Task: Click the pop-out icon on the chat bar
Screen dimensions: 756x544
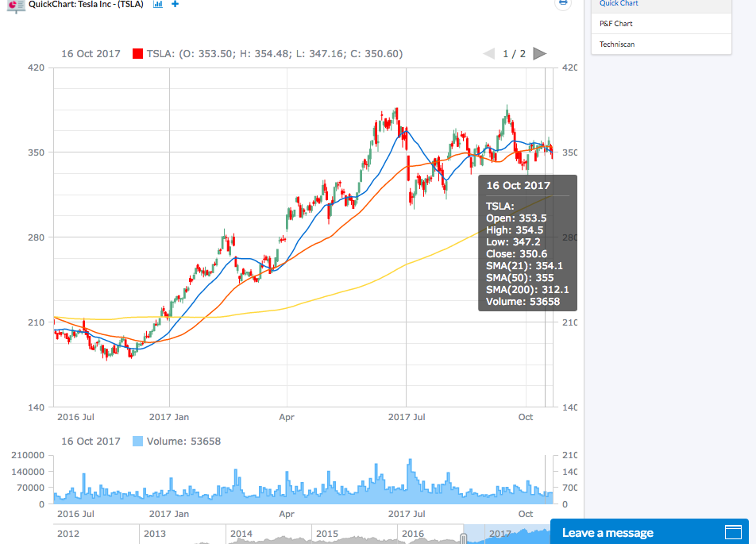Action: [x=735, y=532]
